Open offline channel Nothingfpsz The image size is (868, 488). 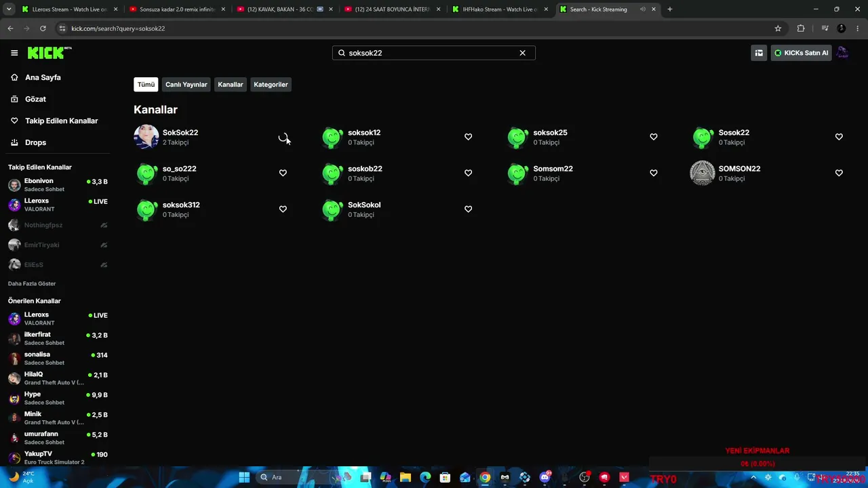[58, 225]
